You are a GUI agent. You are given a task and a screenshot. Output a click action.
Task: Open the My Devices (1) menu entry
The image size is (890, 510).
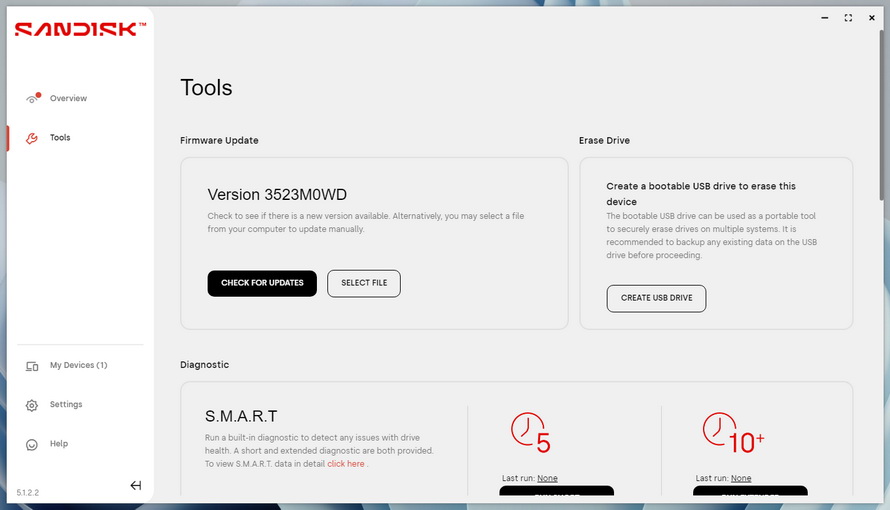coord(78,366)
